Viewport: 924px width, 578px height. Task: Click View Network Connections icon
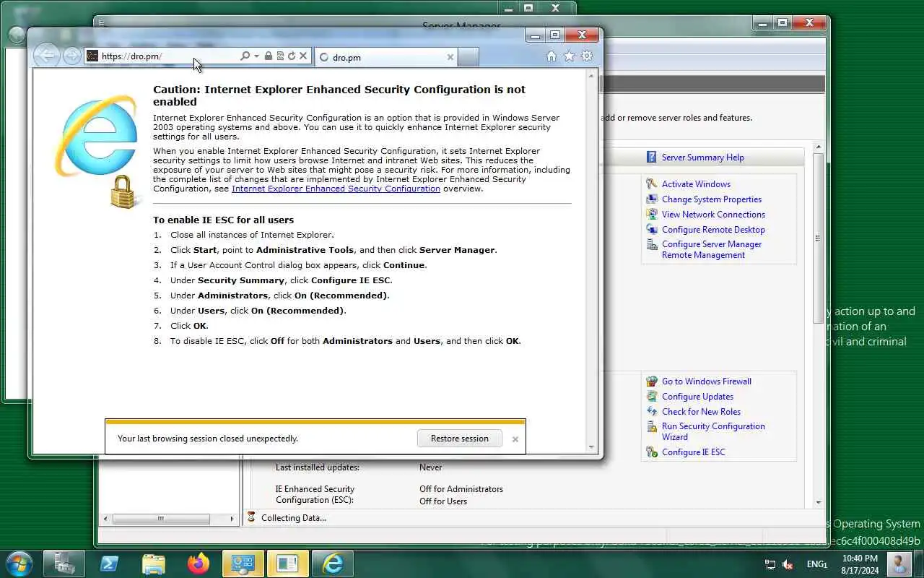tap(652, 215)
